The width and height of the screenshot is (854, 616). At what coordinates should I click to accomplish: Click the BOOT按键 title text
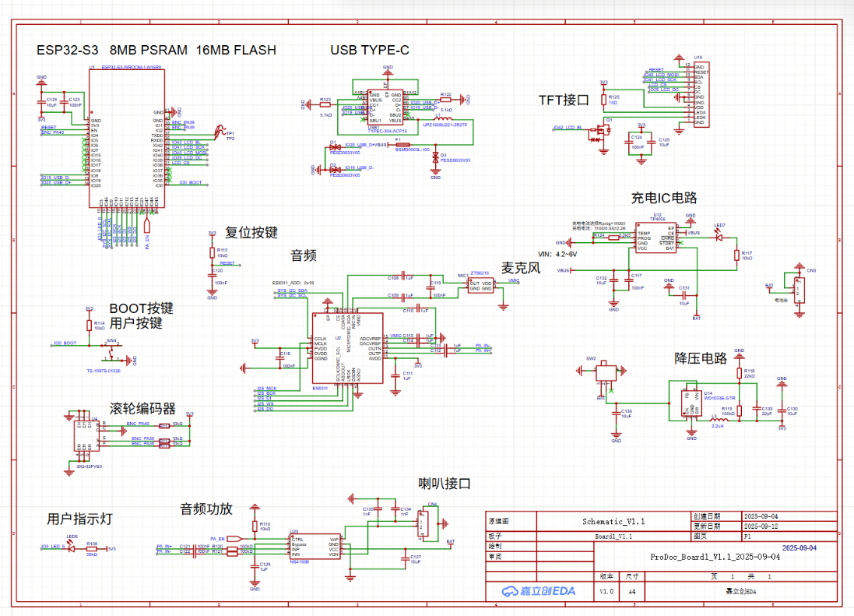pos(141,308)
